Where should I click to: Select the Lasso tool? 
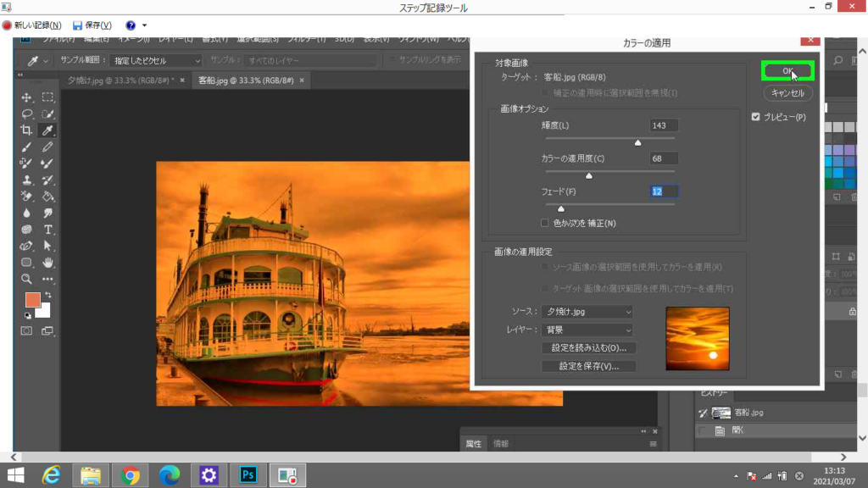click(26, 114)
